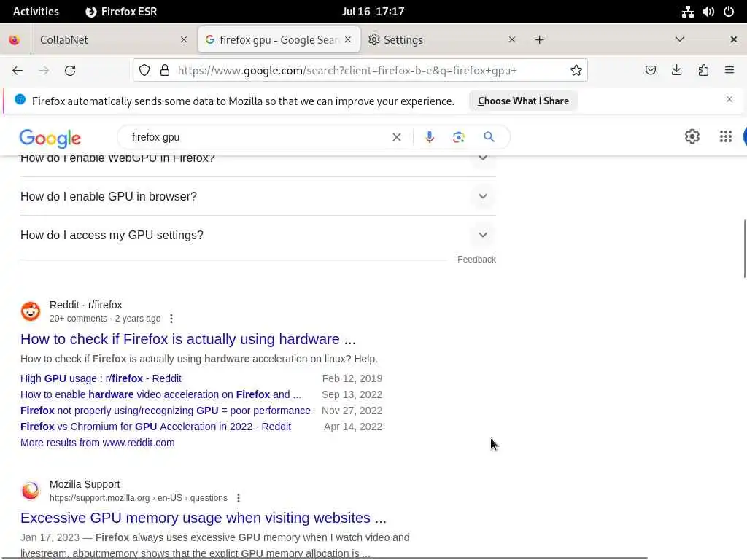Open the system volume control
The image size is (747, 560).
click(708, 12)
